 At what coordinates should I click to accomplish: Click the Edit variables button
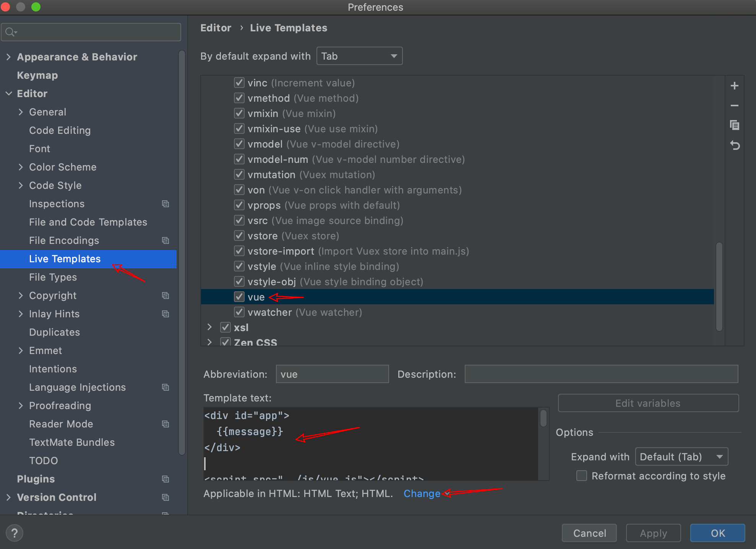(648, 403)
